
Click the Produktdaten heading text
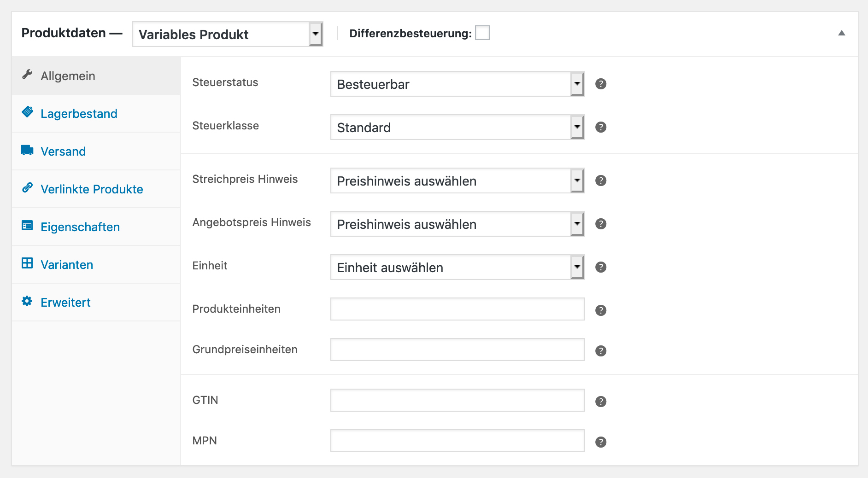(x=64, y=33)
